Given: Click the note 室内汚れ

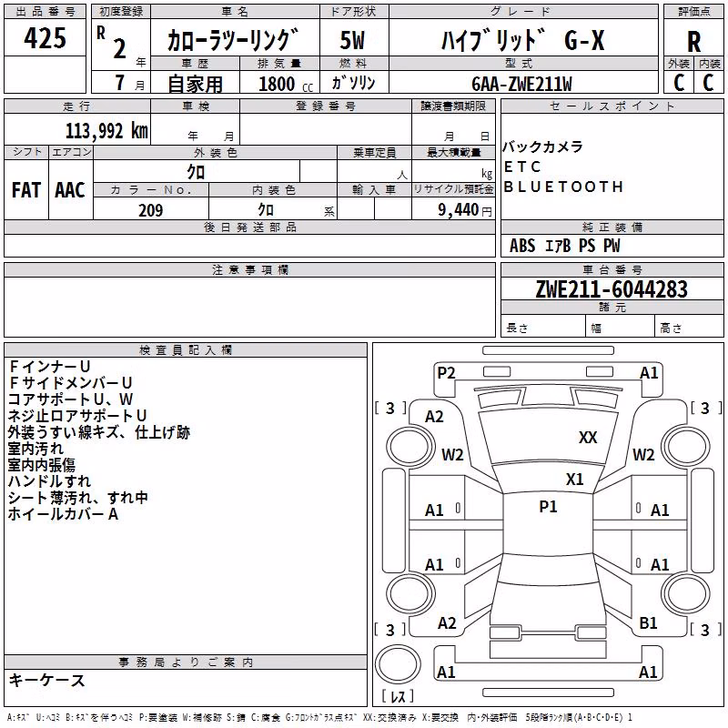Looking at the screenshot, I should (x=35, y=449).
